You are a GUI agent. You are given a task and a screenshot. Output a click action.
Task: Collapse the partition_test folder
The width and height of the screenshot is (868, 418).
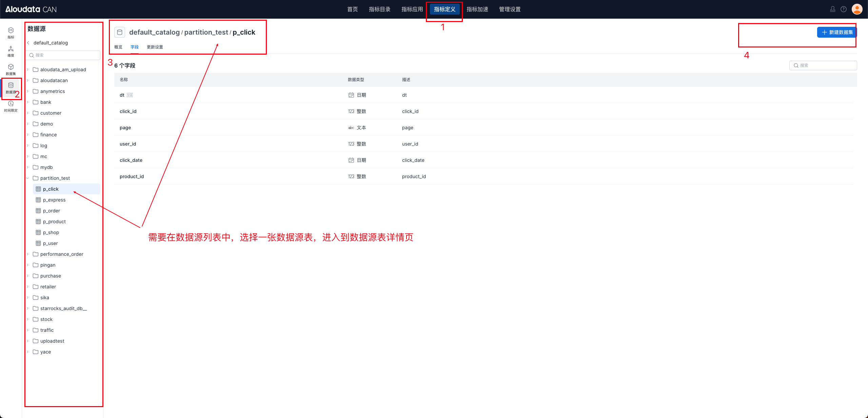pyautogui.click(x=28, y=178)
